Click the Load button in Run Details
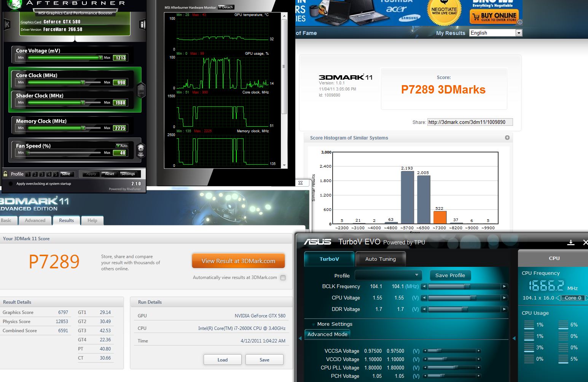This screenshot has width=588, height=382. (223, 360)
